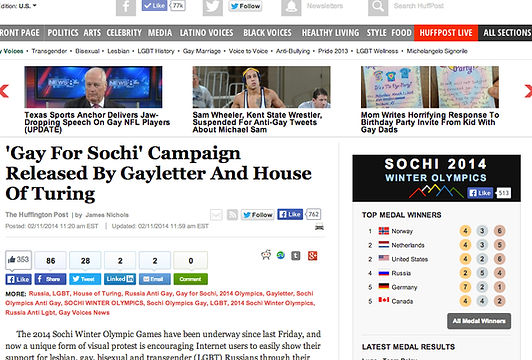The width and height of the screenshot is (532, 360).
Task: Like the Sochi 2014 widget on Facebook
Action: point(480,193)
